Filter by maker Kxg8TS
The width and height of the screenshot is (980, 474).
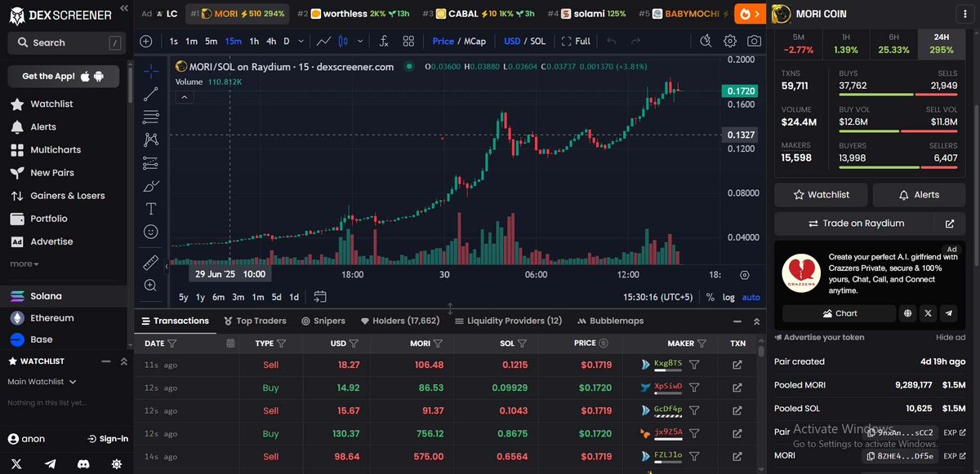694,365
